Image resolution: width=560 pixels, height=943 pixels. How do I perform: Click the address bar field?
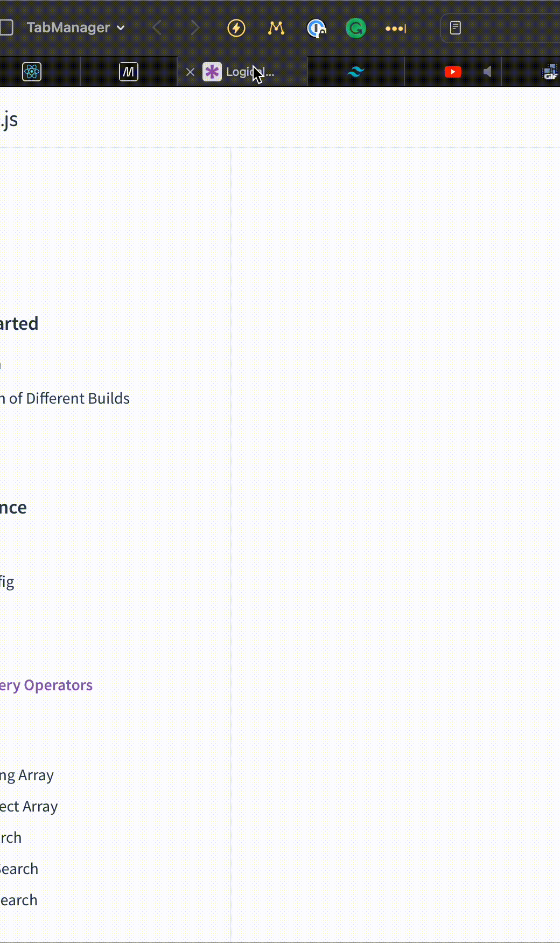pyautogui.click(x=501, y=28)
